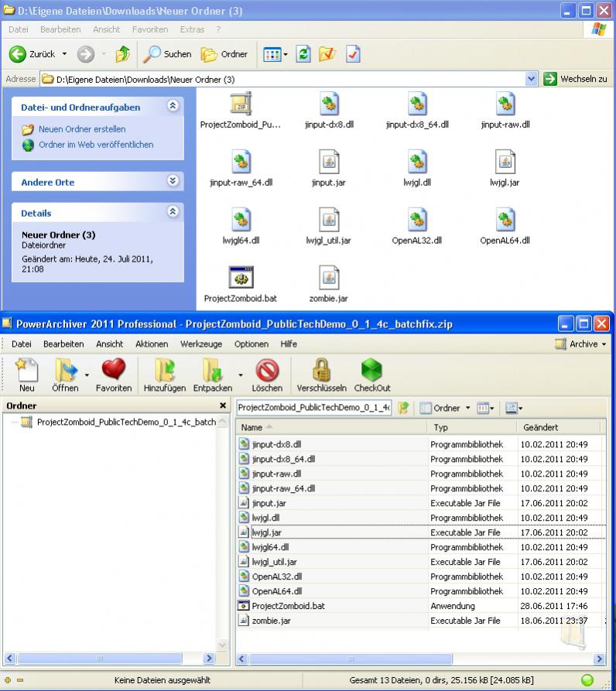Click the document with red checkmark toolbar icon
Screen dimensions: 616x691
click(353, 54)
